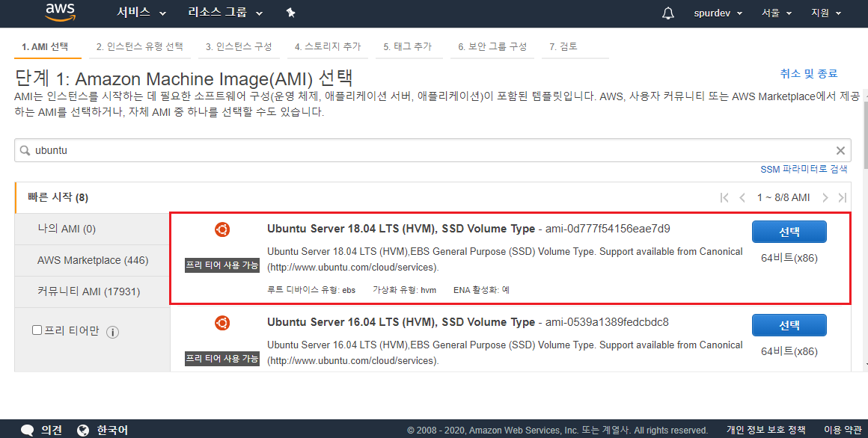This screenshot has width=868, height=438.
Task: Open the AWS home logo
Action: point(61,12)
